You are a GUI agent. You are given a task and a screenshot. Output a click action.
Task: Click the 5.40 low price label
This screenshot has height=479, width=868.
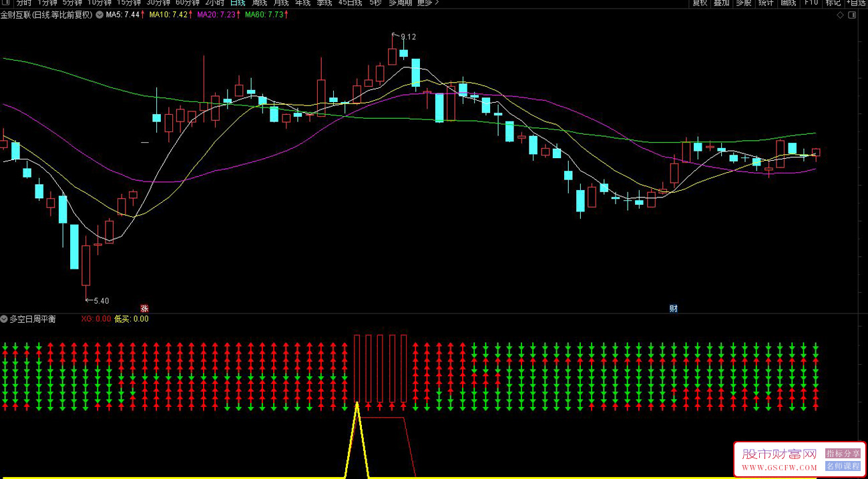click(101, 301)
